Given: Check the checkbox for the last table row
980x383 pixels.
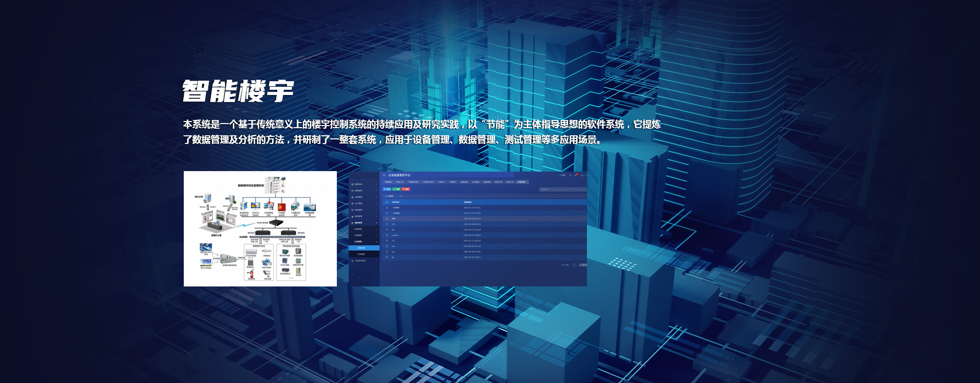Looking at the screenshot, I should click(x=387, y=257).
